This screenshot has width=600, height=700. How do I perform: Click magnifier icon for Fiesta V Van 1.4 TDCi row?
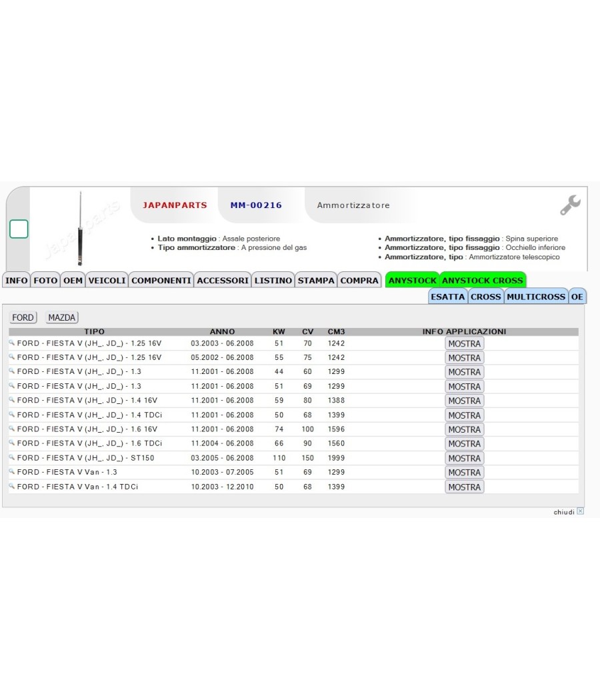(12, 486)
